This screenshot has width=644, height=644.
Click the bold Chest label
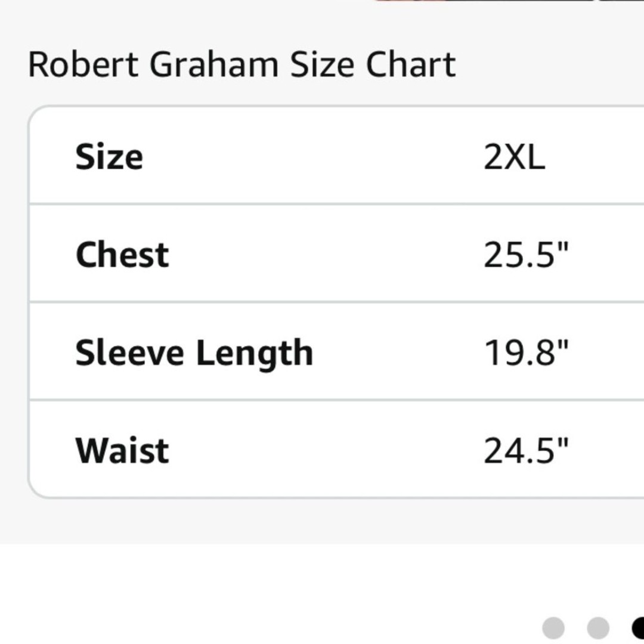(122, 255)
